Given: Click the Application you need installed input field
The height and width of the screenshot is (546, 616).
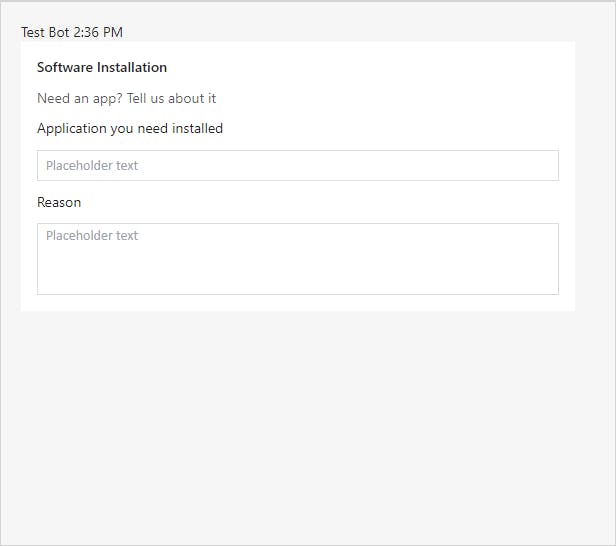Looking at the screenshot, I should (297, 165).
